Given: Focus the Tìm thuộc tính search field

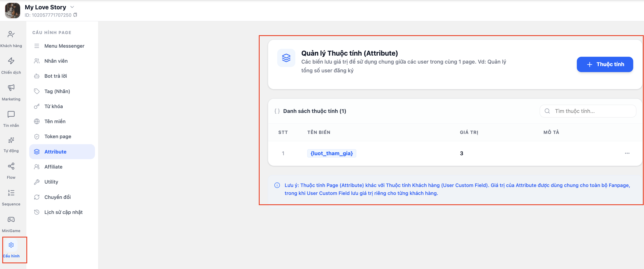Looking at the screenshot, I should click(591, 111).
